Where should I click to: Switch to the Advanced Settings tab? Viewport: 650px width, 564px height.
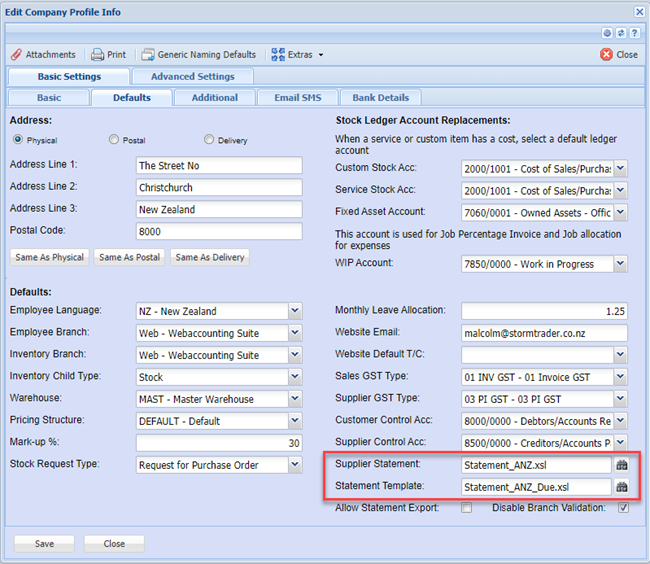click(192, 76)
